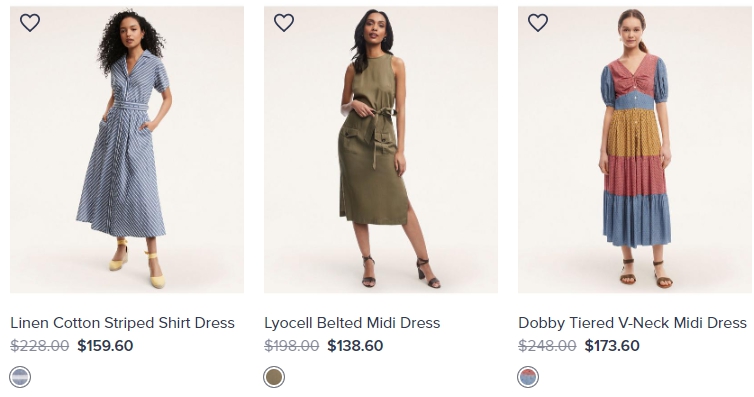
Task: Click the yellow espadrille shoes in photo
Action: pyautogui.click(x=138, y=263)
